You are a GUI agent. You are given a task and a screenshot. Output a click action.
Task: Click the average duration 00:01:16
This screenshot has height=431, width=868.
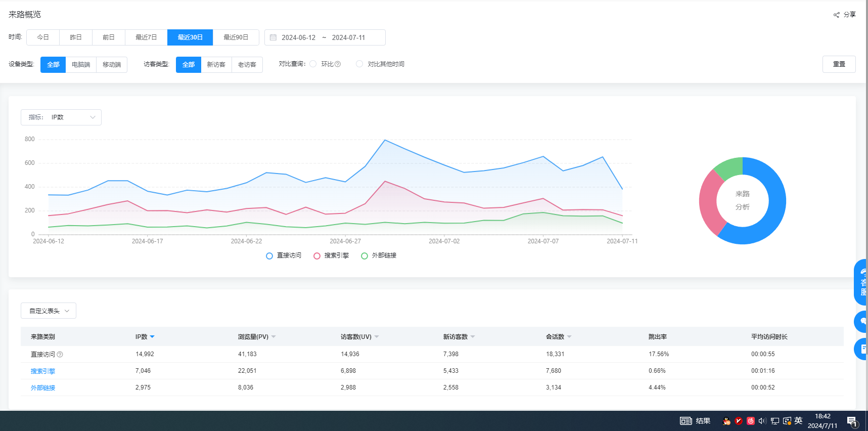pyautogui.click(x=763, y=371)
